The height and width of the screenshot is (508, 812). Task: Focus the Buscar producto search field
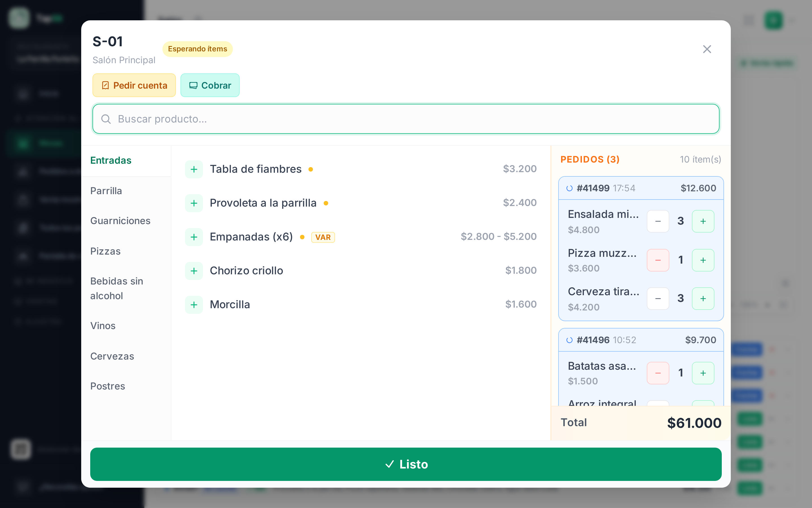(x=406, y=119)
